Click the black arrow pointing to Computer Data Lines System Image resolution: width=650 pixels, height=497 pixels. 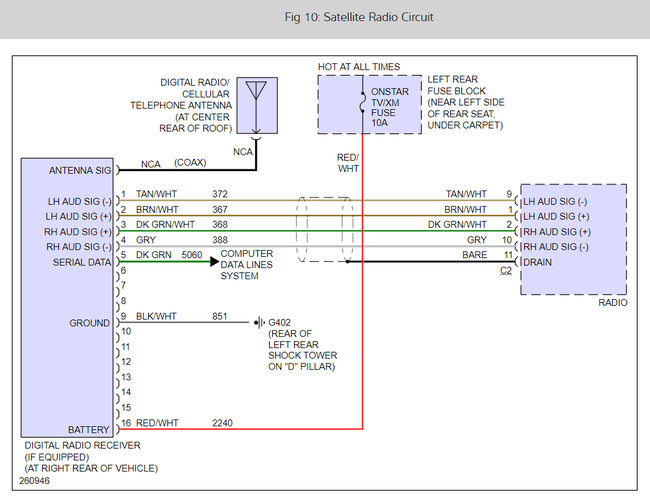click(x=214, y=262)
